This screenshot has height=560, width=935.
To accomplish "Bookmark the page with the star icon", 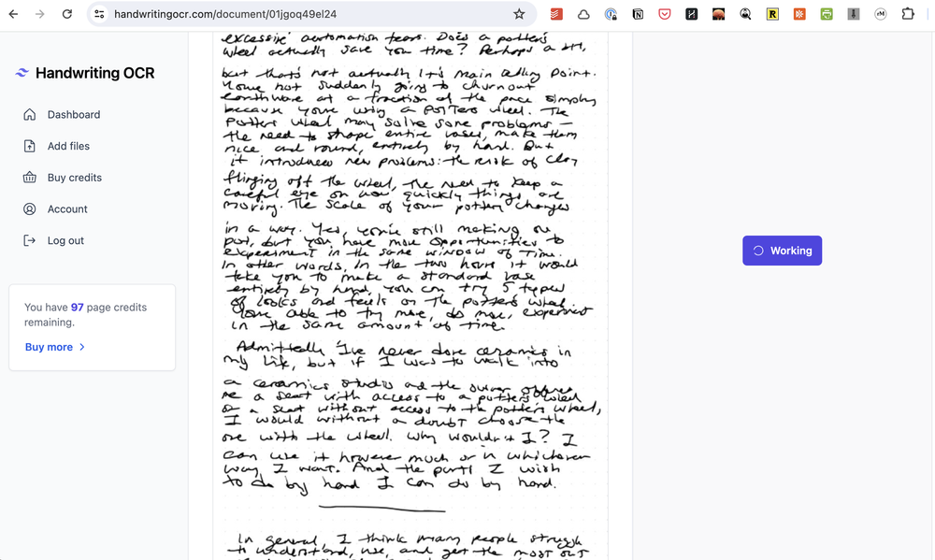I will tap(518, 15).
